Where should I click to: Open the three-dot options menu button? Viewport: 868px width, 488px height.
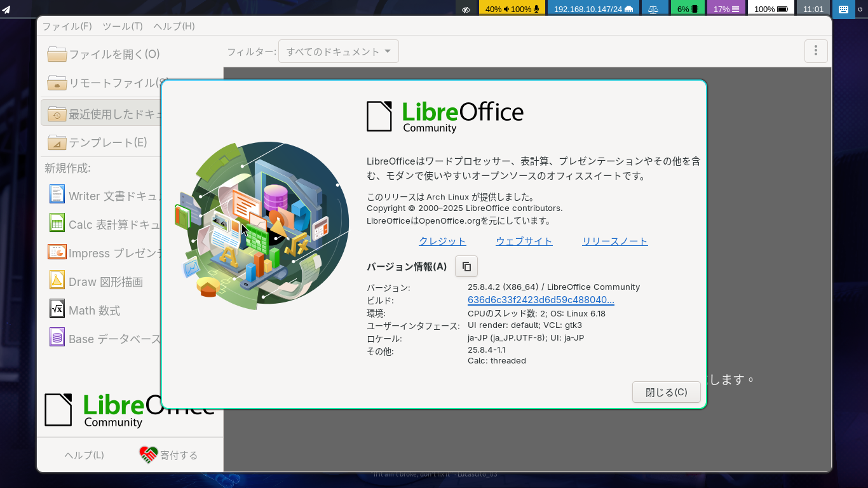click(816, 51)
